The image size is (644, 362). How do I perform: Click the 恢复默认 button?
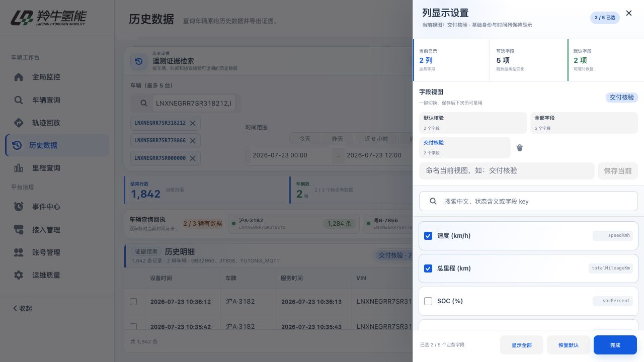point(569,345)
